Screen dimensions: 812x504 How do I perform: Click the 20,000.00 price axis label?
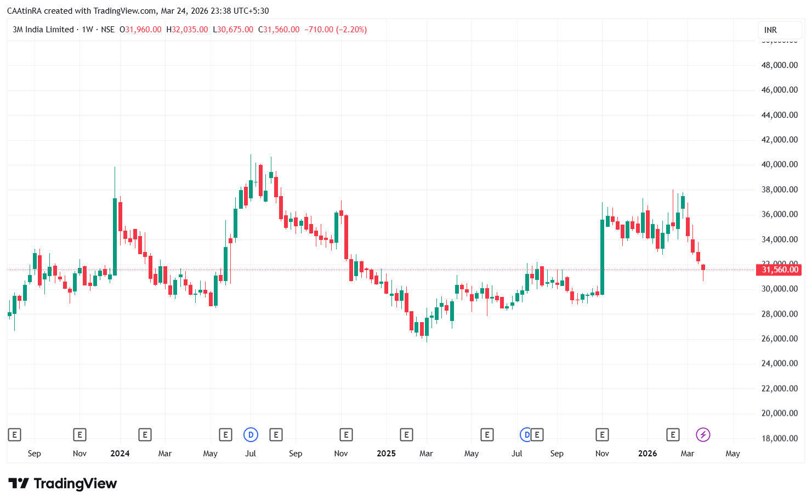click(x=780, y=413)
